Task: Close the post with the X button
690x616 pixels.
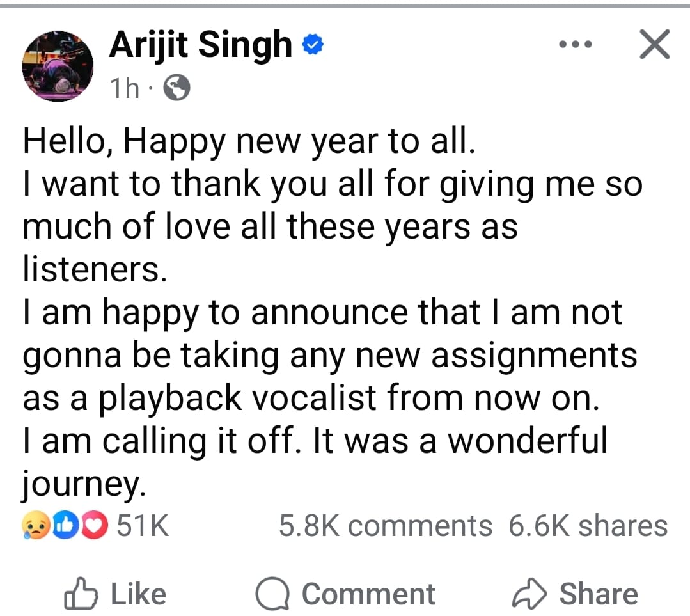Action: [x=654, y=45]
